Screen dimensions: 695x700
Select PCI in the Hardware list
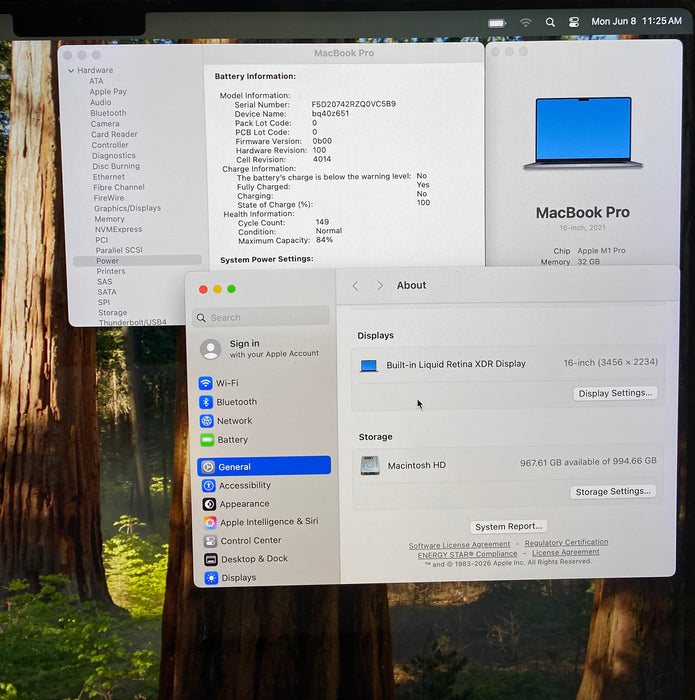click(101, 240)
